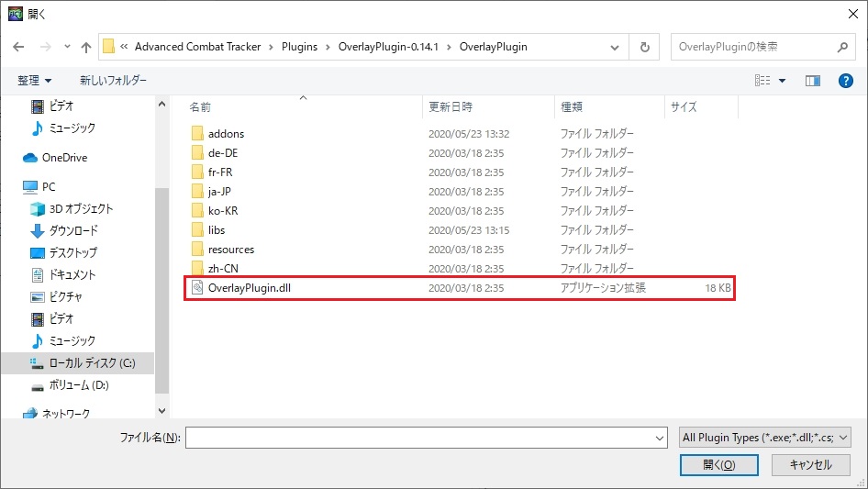The image size is (868, 489).
Task: Select ボリューム (D:) drive
Action: (x=70, y=385)
